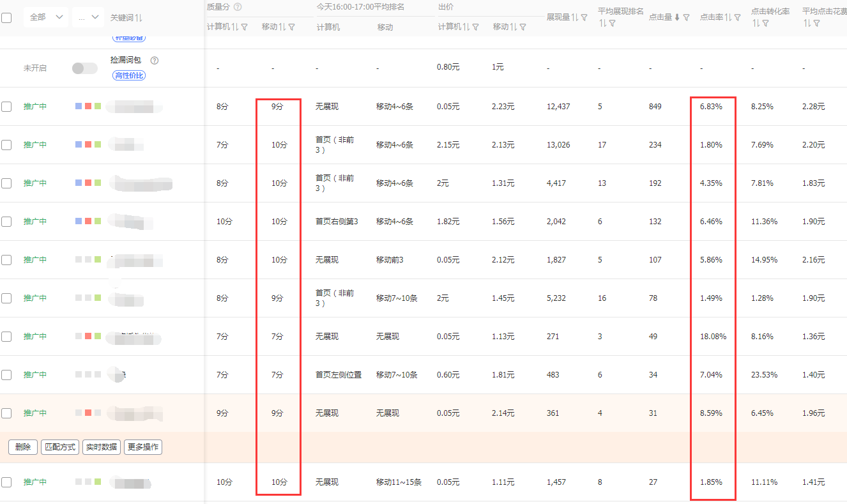847x504 pixels.
Task: Check the select-all checkbox in the header
Action: click(8, 18)
